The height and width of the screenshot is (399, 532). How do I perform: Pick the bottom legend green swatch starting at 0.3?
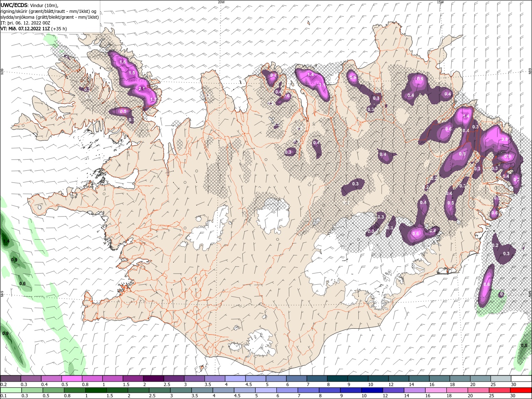[32, 390]
